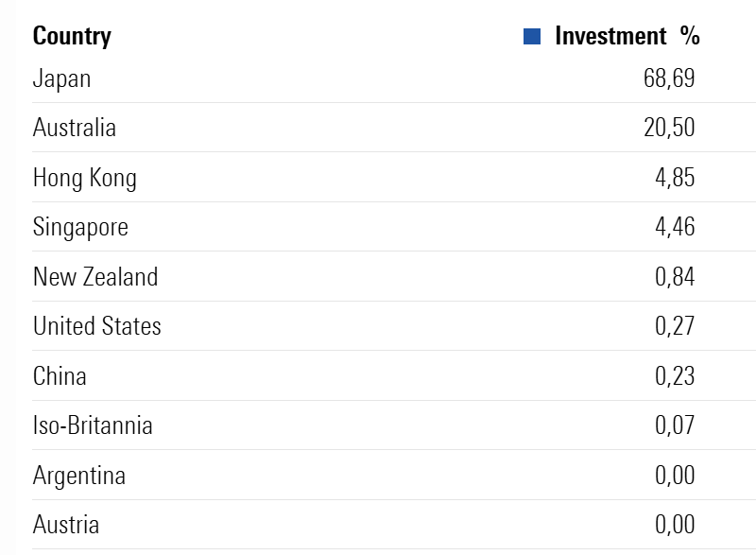
Task: Click Japan's 68,69 percentage value
Action: (x=669, y=78)
